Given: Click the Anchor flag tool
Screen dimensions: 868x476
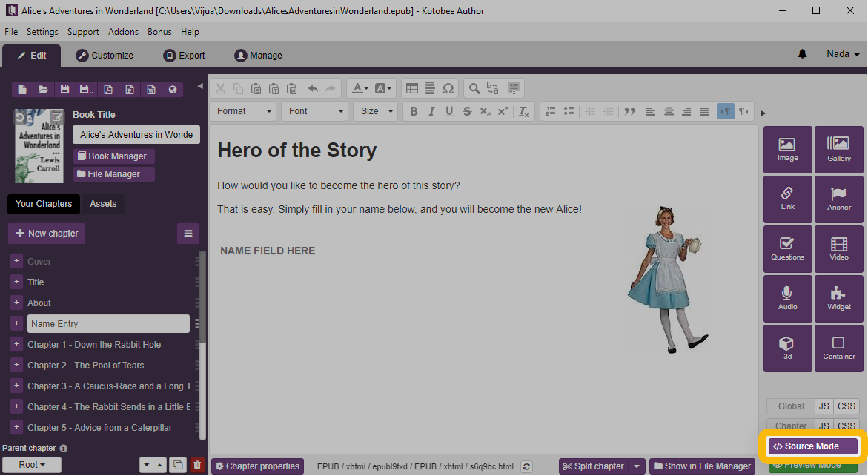Looking at the screenshot, I should pyautogui.click(x=839, y=199).
